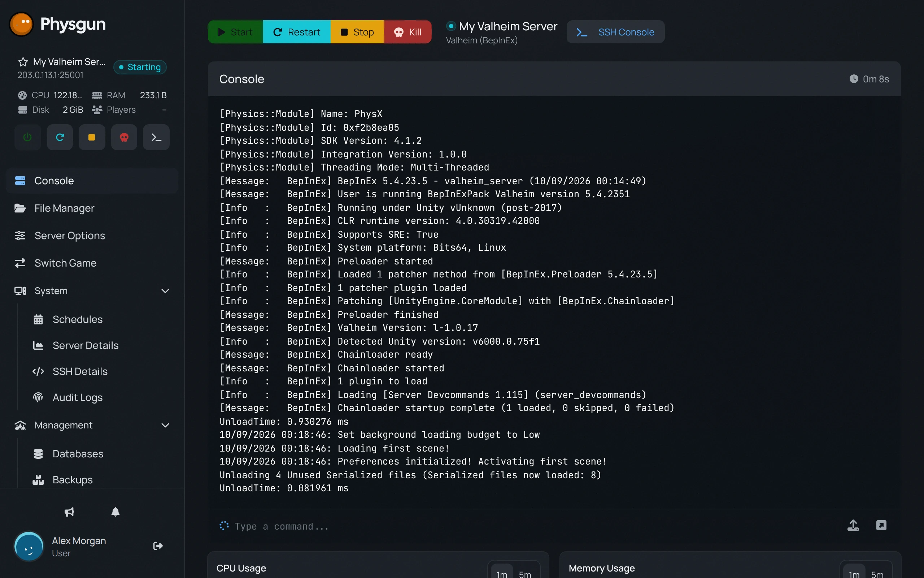The image size is (924, 578).
Task: Click the Restart button
Action: [297, 32]
